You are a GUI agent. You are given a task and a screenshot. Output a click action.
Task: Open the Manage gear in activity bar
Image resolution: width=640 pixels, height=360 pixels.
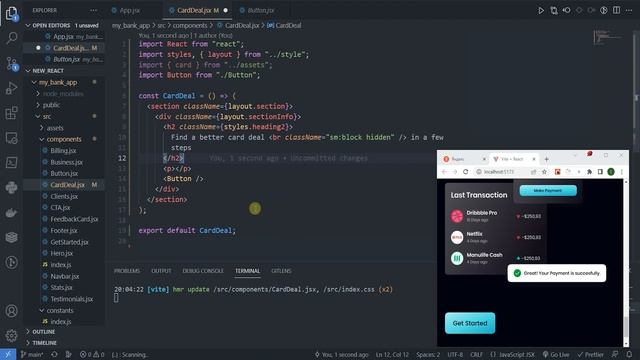[11, 336]
